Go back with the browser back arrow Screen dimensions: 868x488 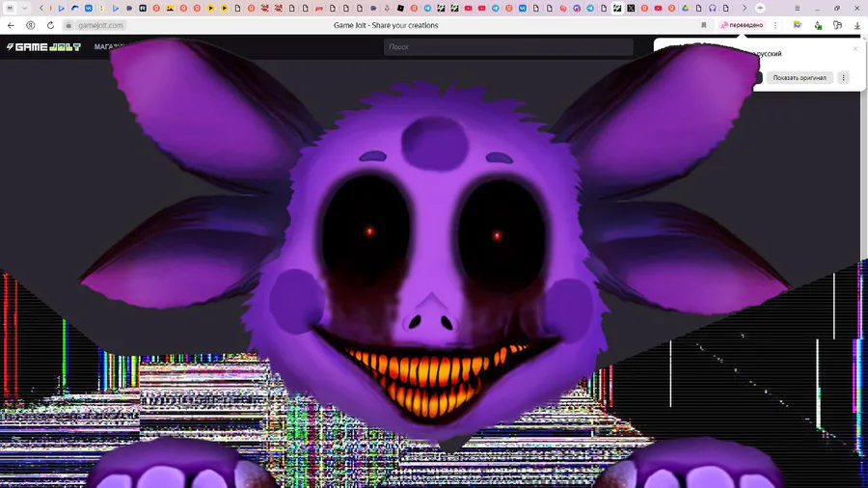pyautogui.click(x=11, y=25)
